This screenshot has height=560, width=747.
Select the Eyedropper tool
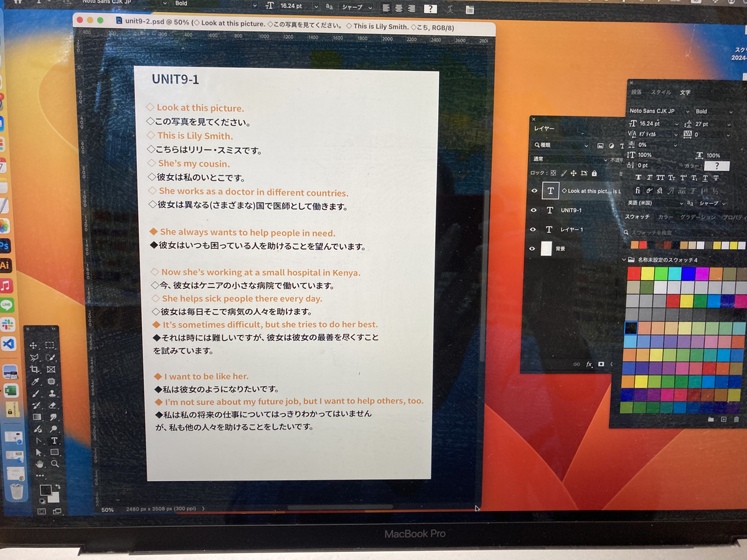35,381
